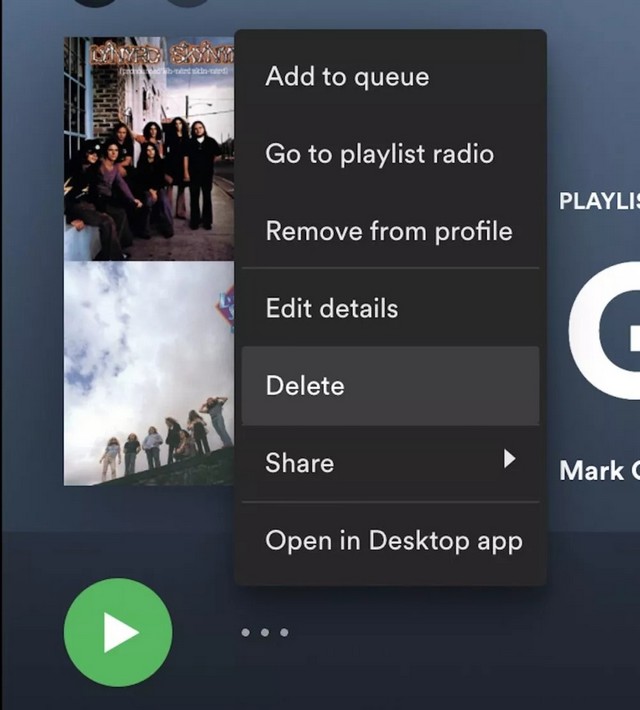Select Go to playlist radio
Image resolution: width=640 pixels, height=710 pixels.
click(x=390, y=154)
